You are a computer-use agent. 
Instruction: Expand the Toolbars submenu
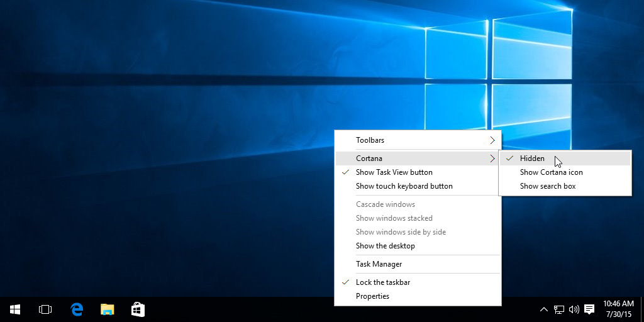click(x=418, y=140)
